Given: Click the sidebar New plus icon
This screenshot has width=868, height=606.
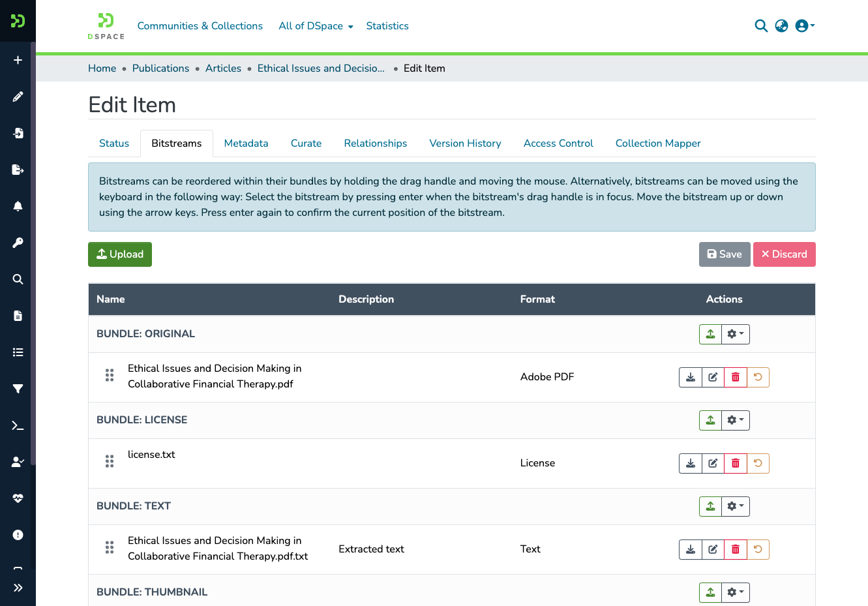Looking at the screenshot, I should pos(18,60).
